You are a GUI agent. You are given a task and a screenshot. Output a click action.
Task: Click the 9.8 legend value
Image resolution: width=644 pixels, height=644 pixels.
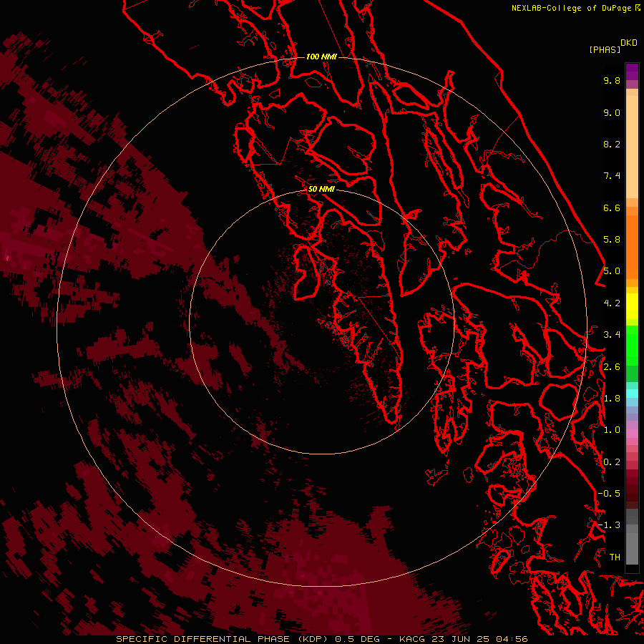click(x=612, y=80)
